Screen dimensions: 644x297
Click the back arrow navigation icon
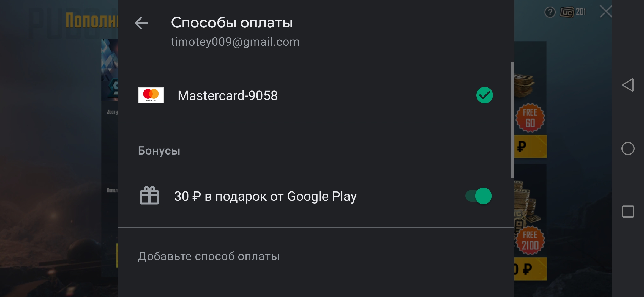(142, 23)
